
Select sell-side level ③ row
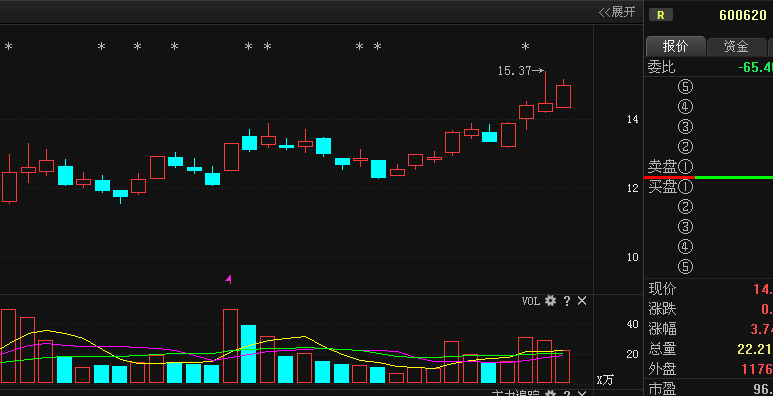tap(708, 127)
